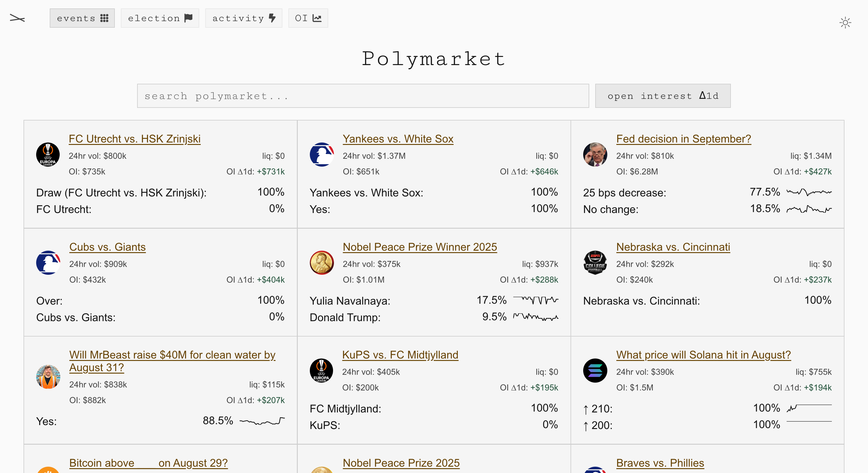Screen dimensions: 868x473
Task: Open the Cubs vs. Giants market link
Action: [107, 247]
